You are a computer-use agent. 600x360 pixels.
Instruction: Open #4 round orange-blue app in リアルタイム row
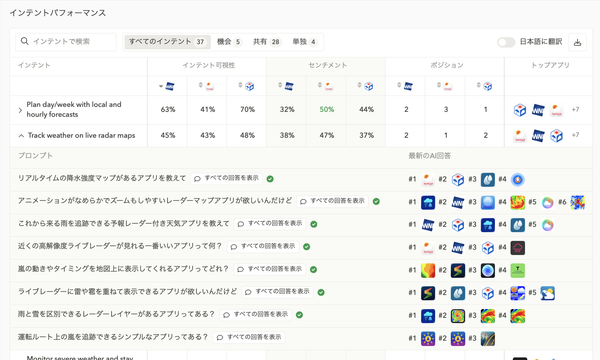[517, 179]
